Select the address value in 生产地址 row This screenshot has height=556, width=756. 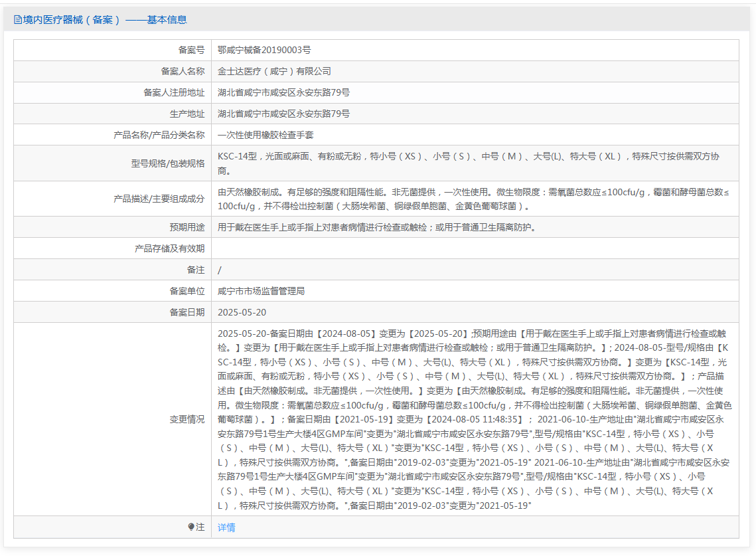click(283, 114)
